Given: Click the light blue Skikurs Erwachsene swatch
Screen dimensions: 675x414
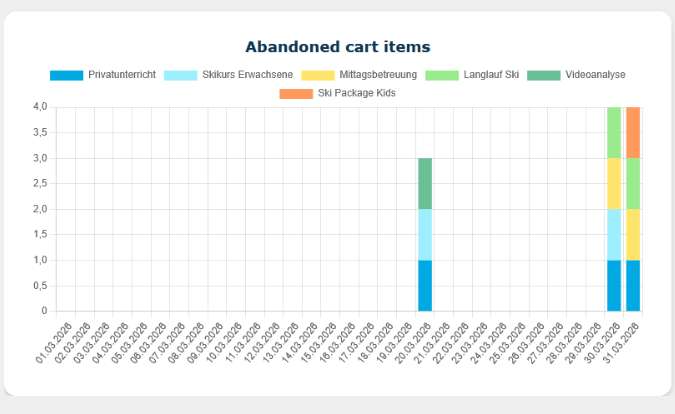Looking at the screenshot, I should tap(180, 75).
